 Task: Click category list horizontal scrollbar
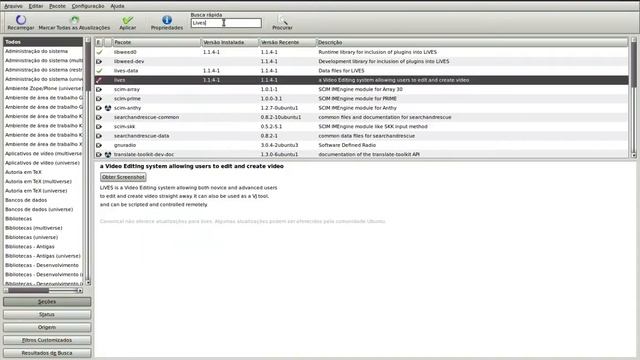43,291
